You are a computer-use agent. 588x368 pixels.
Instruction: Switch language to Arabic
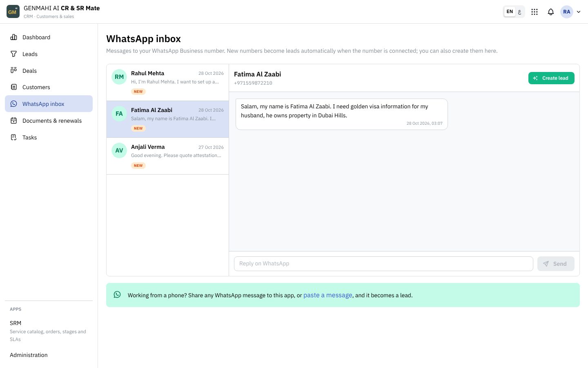coord(519,12)
